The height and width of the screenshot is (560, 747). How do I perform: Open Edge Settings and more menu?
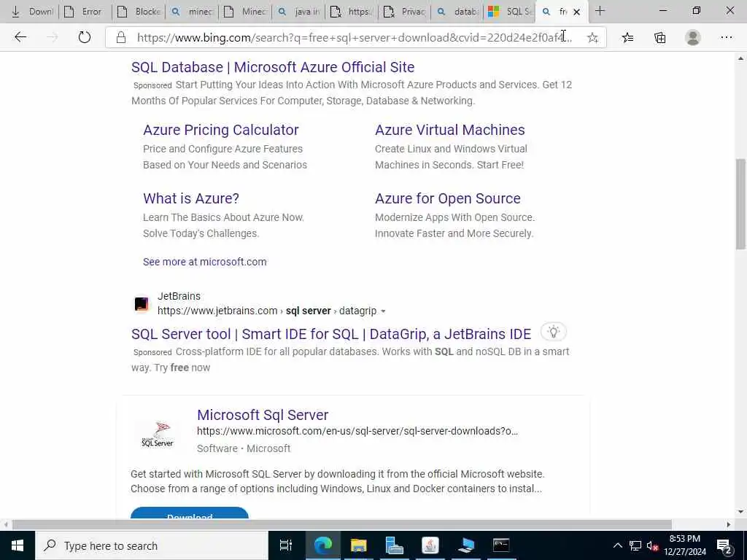point(726,38)
